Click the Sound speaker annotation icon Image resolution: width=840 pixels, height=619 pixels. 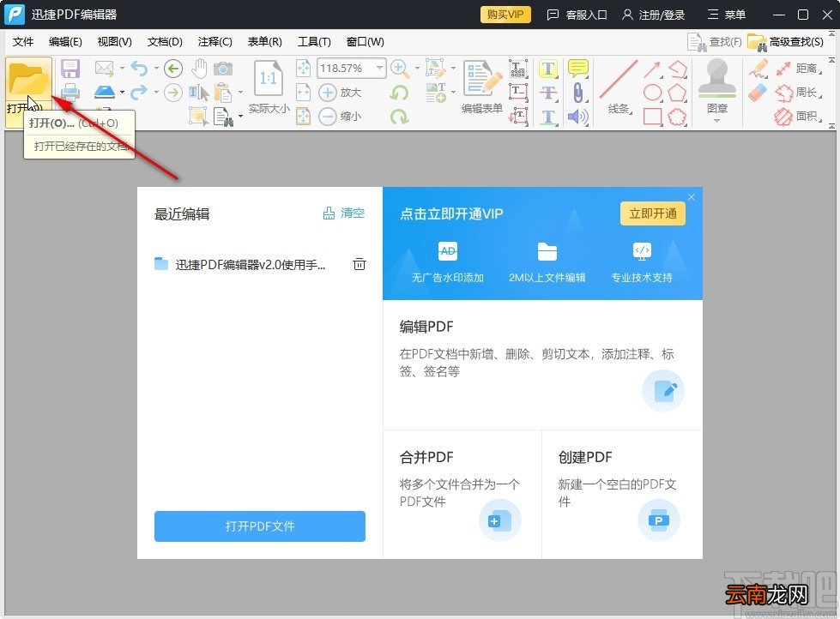pyautogui.click(x=577, y=117)
